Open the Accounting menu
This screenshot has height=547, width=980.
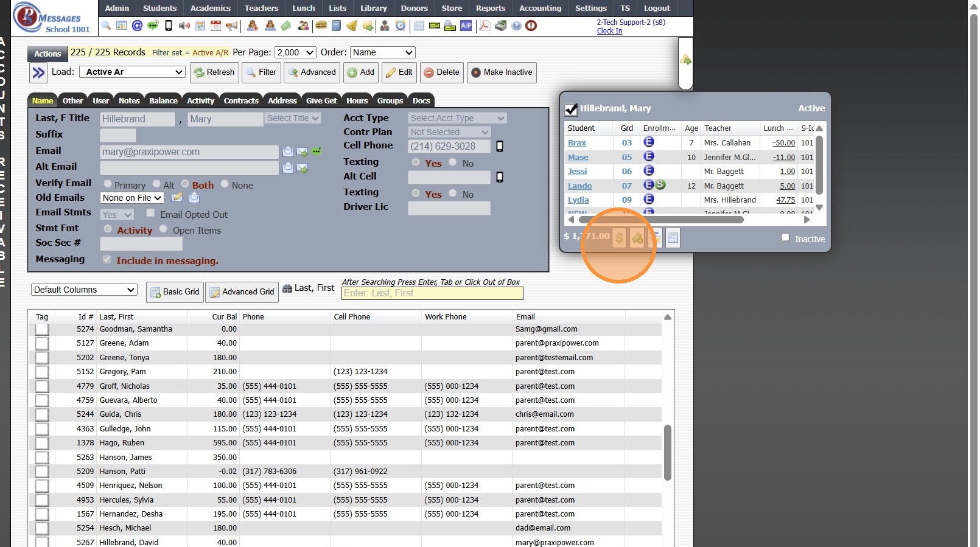(x=541, y=8)
